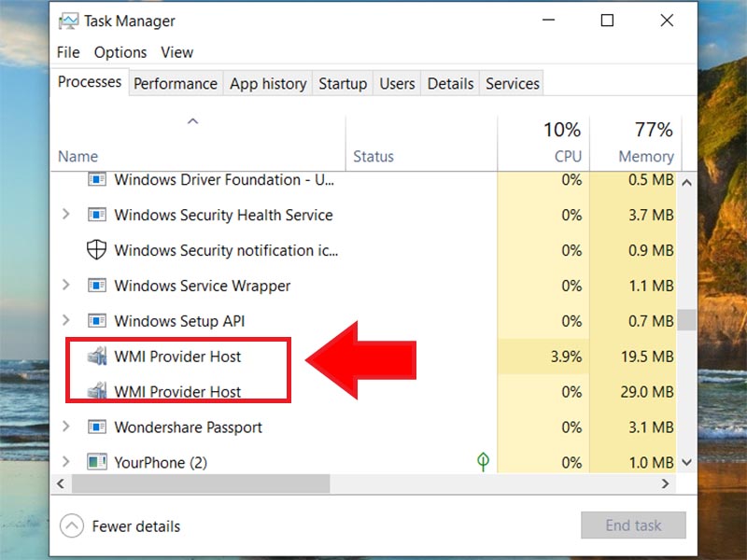Click the Windows Service Wrapper process icon
The image size is (747, 560).
[x=97, y=286]
